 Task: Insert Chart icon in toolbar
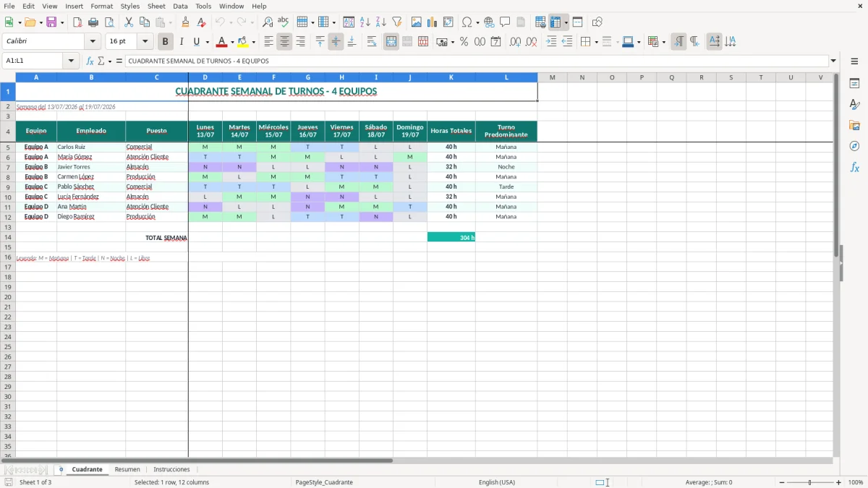(x=433, y=22)
